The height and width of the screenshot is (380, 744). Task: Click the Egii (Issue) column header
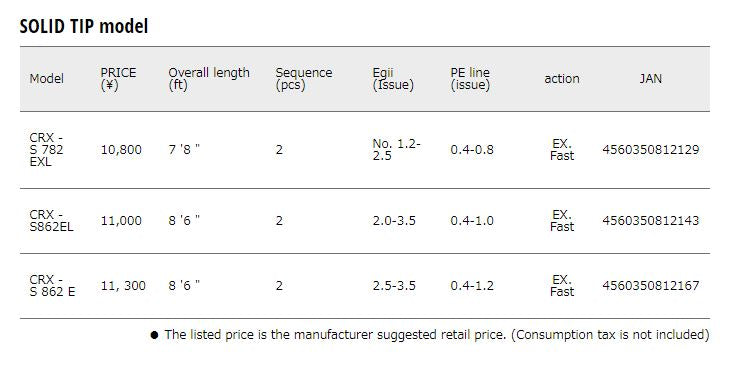pyautogui.click(x=393, y=79)
